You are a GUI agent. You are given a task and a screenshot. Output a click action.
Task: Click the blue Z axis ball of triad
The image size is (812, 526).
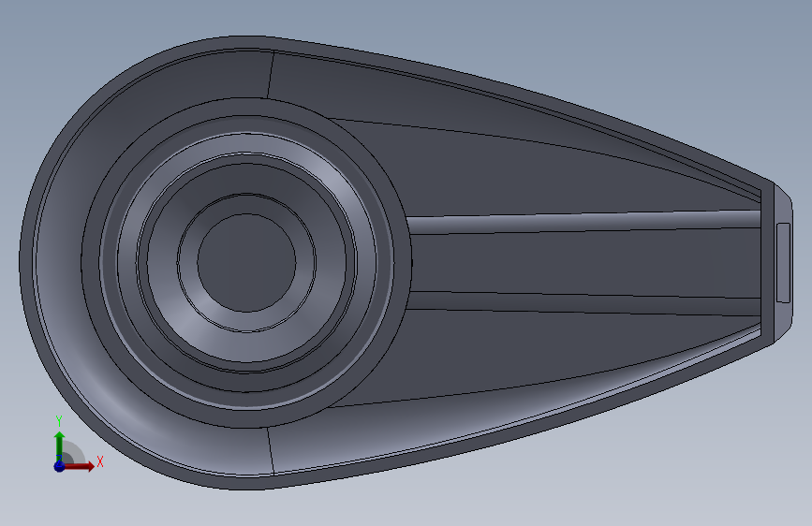point(60,466)
